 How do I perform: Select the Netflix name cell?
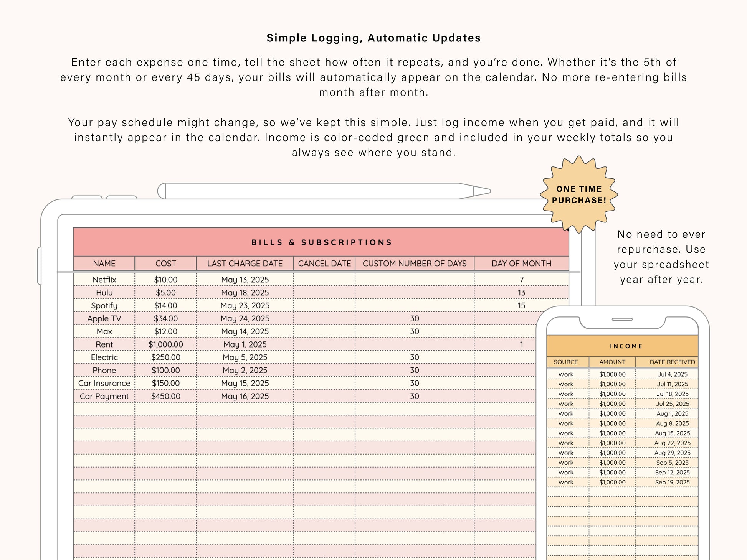click(104, 280)
